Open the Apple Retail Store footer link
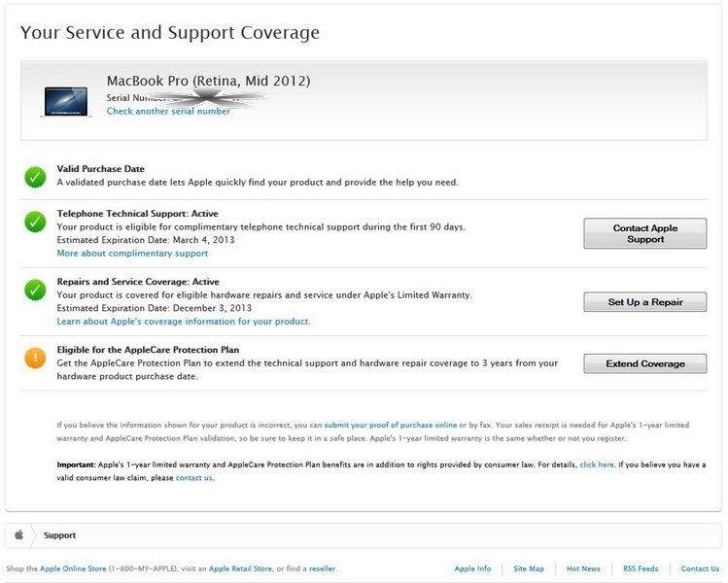Viewport: 728px width, 583px height. (x=241, y=568)
